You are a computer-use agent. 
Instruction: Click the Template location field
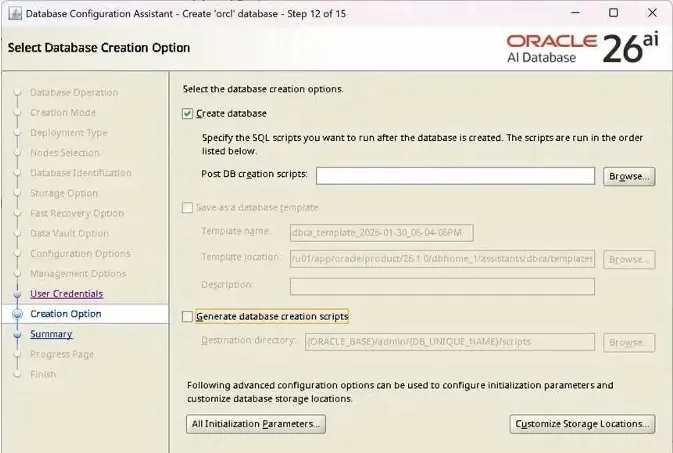click(x=442, y=259)
